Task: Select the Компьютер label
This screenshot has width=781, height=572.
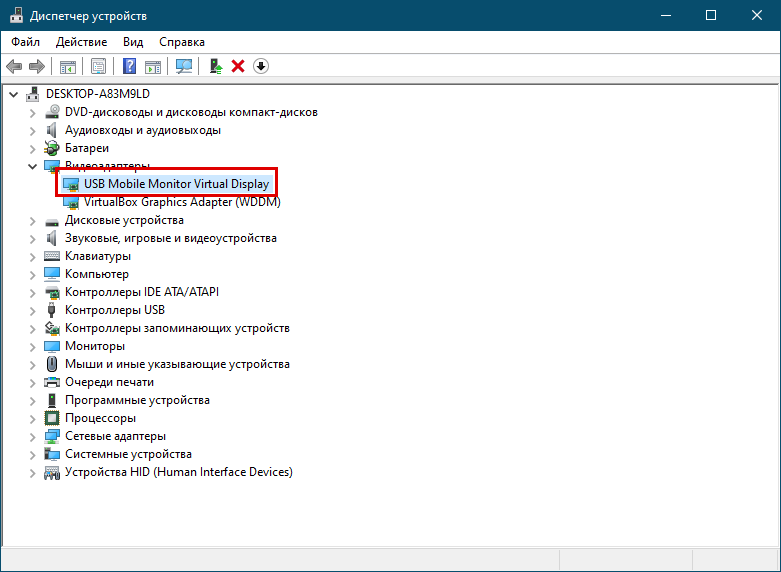Action: [x=97, y=274]
